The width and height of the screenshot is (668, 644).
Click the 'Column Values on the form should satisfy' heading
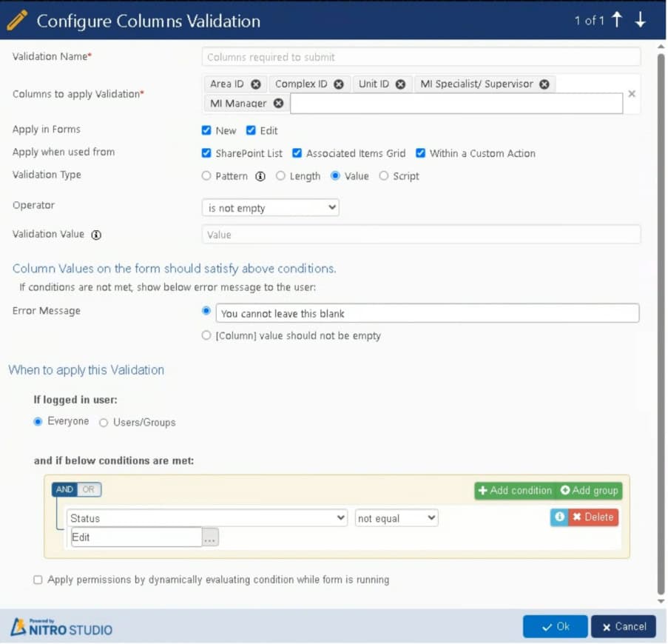tap(175, 269)
